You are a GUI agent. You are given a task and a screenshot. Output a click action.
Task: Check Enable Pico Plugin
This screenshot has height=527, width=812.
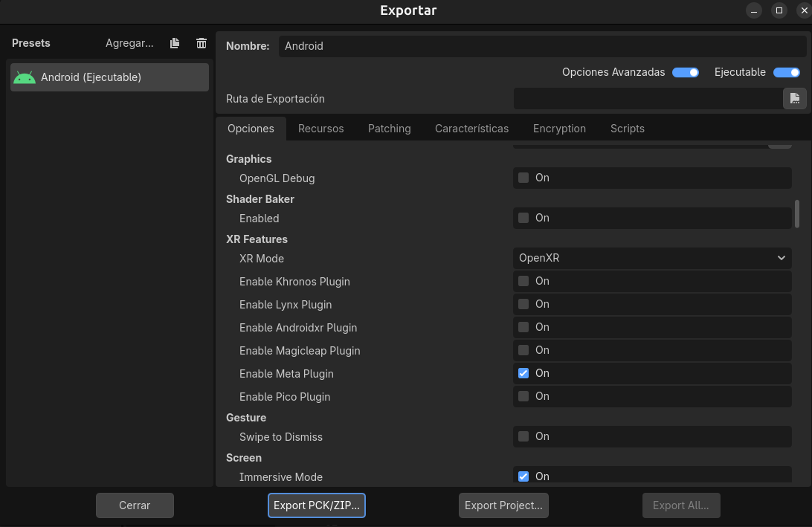pos(523,395)
